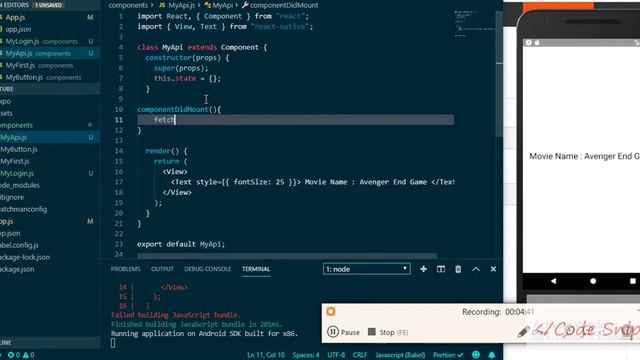Click the feedback smiley in the status bar
This screenshot has height=360, width=640.
coord(476,355)
